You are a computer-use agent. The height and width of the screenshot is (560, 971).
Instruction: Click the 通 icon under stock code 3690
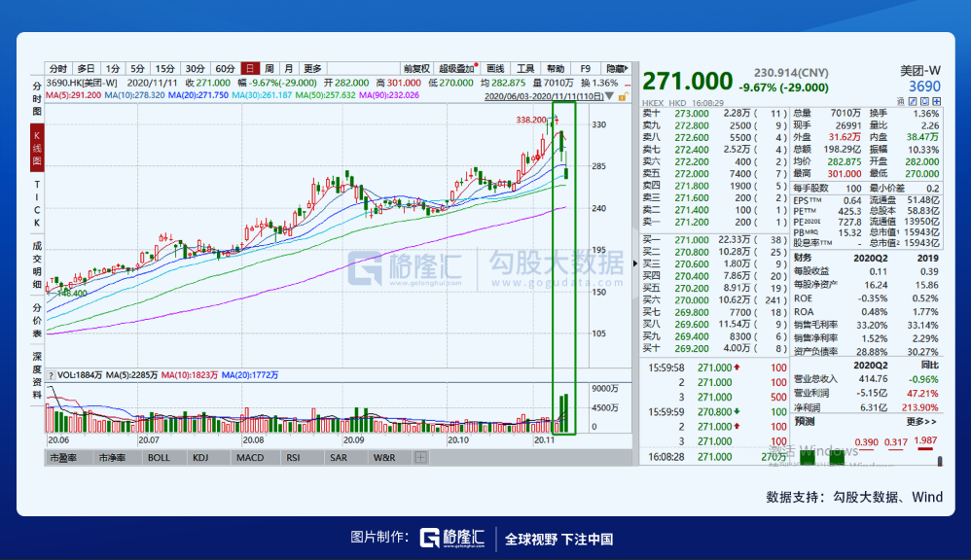pyautogui.click(x=900, y=101)
